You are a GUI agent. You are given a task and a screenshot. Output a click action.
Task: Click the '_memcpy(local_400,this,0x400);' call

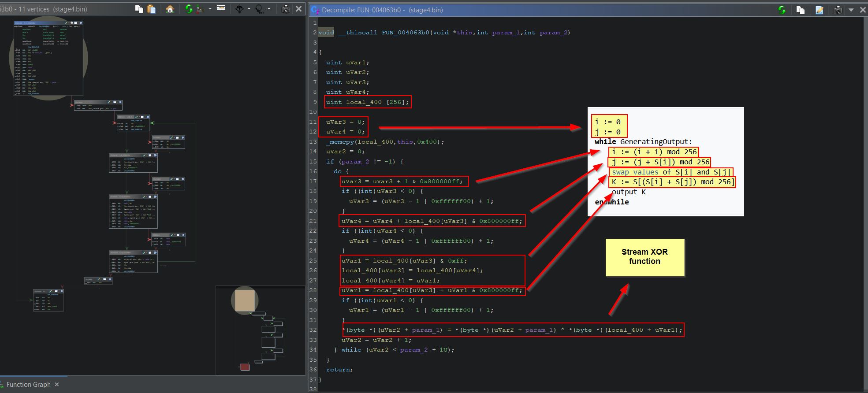(385, 142)
